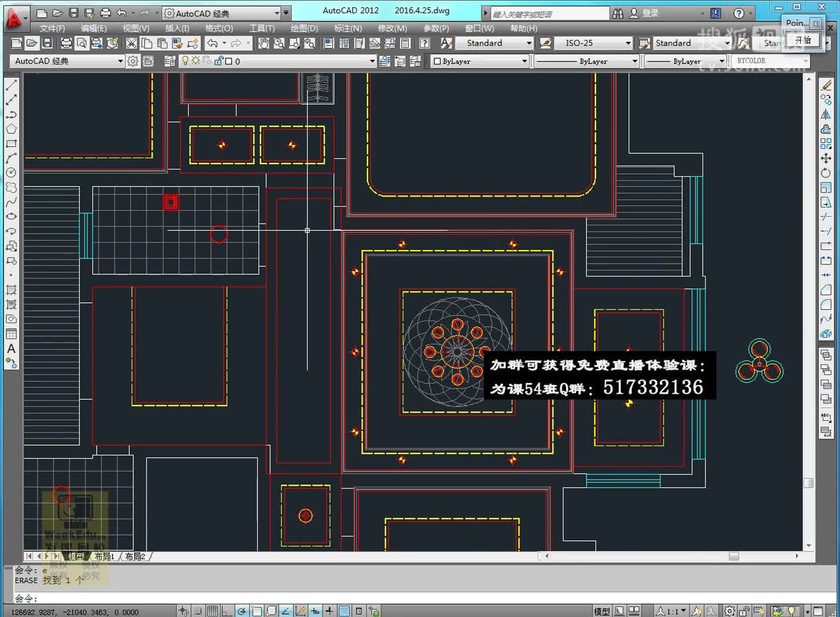This screenshot has width=840, height=617.
Task: Open the Layer Properties Manager icon
Action: [x=170, y=61]
